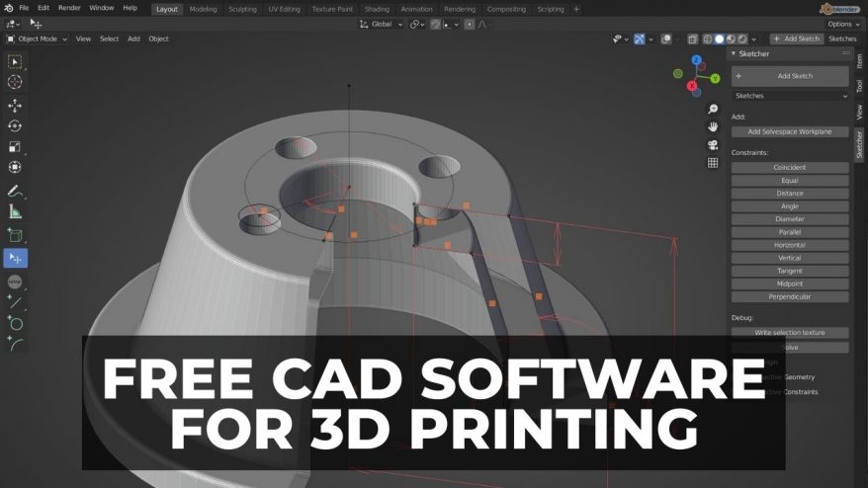Open the snapping options dropdown

pos(452,25)
